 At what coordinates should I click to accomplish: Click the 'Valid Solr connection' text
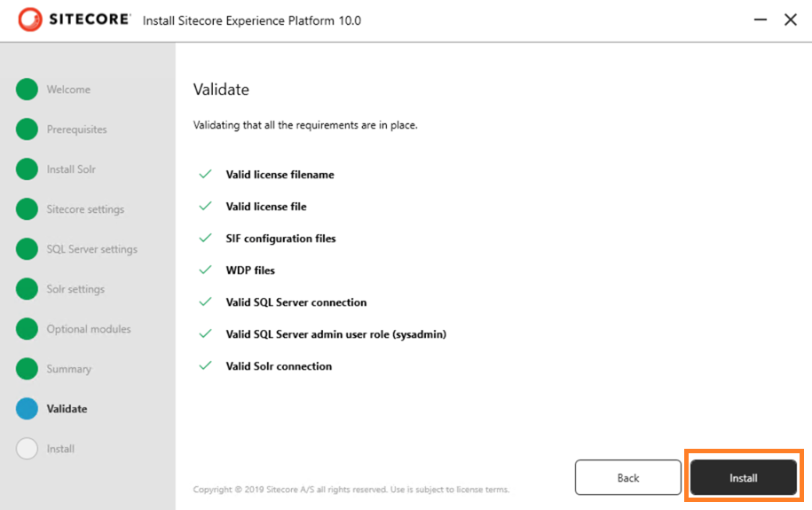[279, 366]
